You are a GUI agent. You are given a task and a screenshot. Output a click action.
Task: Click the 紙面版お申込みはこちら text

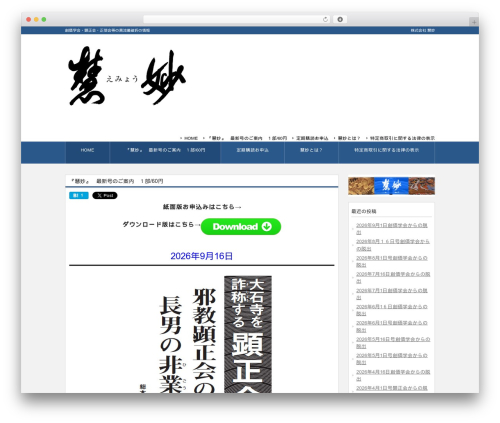(202, 207)
